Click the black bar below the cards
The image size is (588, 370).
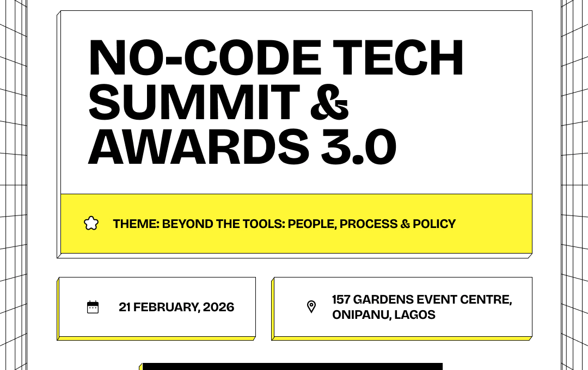click(292, 366)
